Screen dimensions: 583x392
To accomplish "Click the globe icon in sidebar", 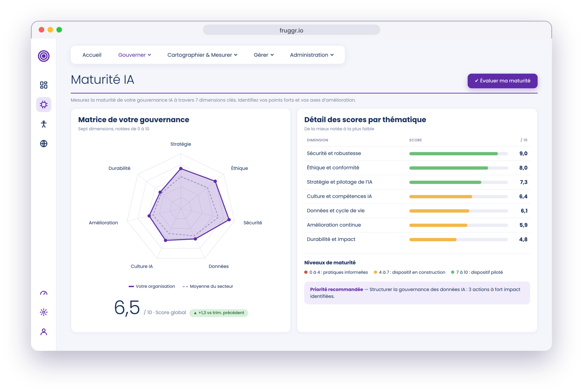I will click(43, 143).
